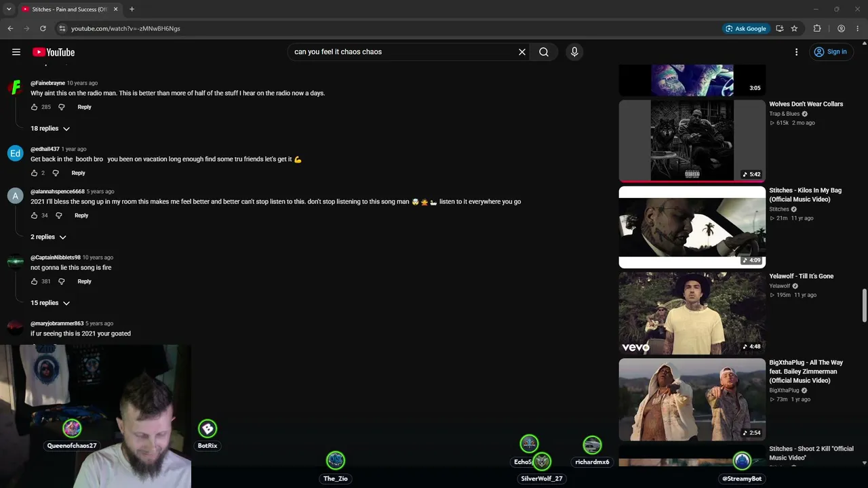
Task: Dislike the comment by @CaptainNibblets98
Action: [61, 281]
